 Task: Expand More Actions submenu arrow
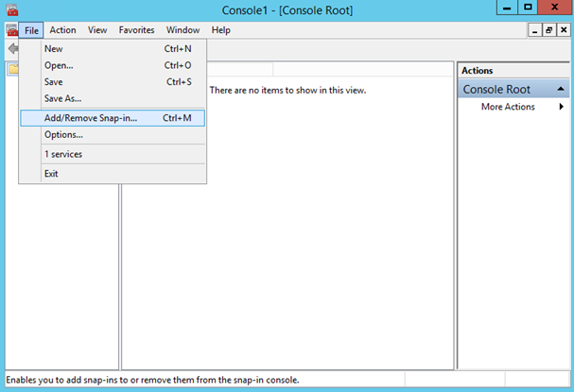click(x=561, y=107)
